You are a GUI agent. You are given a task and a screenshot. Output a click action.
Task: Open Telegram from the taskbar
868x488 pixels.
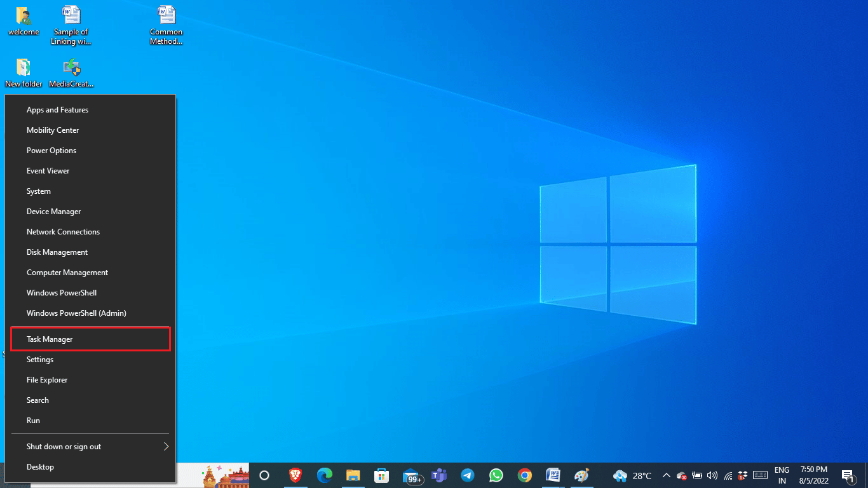468,475
